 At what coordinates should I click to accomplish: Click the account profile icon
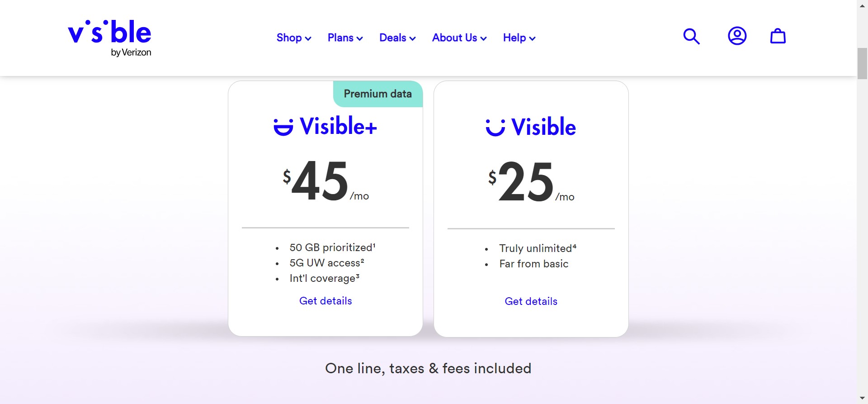[737, 36]
